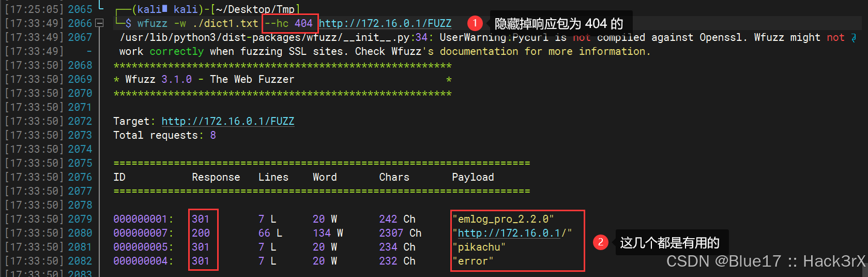
Task: Click the word 'correctly' in the warning
Action: coord(177,51)
